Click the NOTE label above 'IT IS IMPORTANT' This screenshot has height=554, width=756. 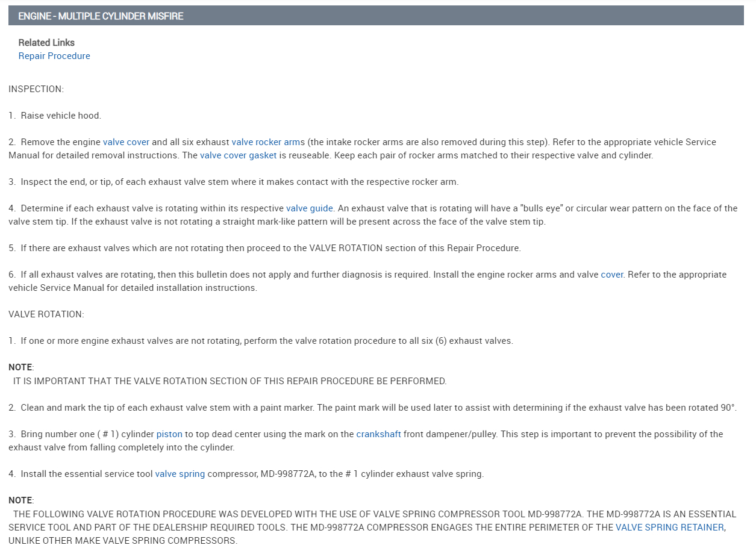click(x=20, y=367)
